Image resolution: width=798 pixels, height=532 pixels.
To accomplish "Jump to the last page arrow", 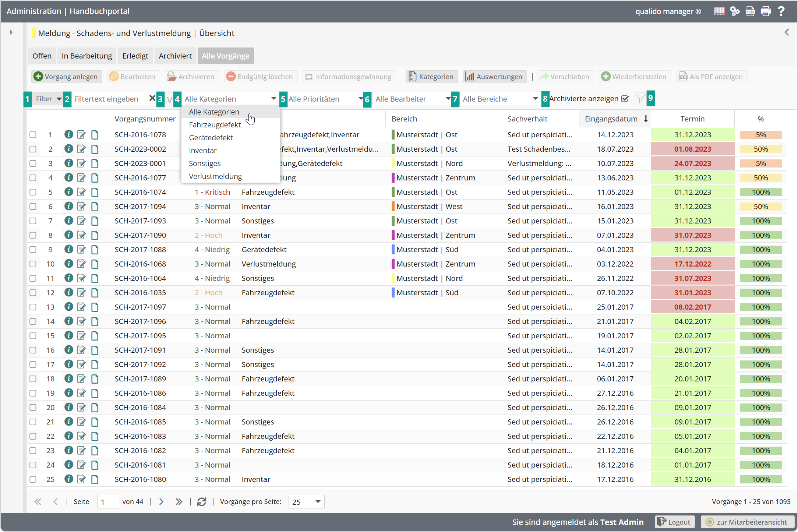I will pos(179,502).
